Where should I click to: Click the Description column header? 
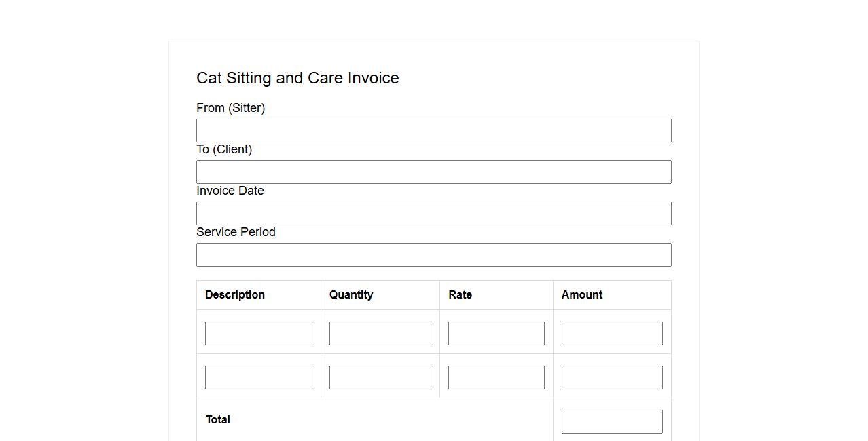(235, 295)
